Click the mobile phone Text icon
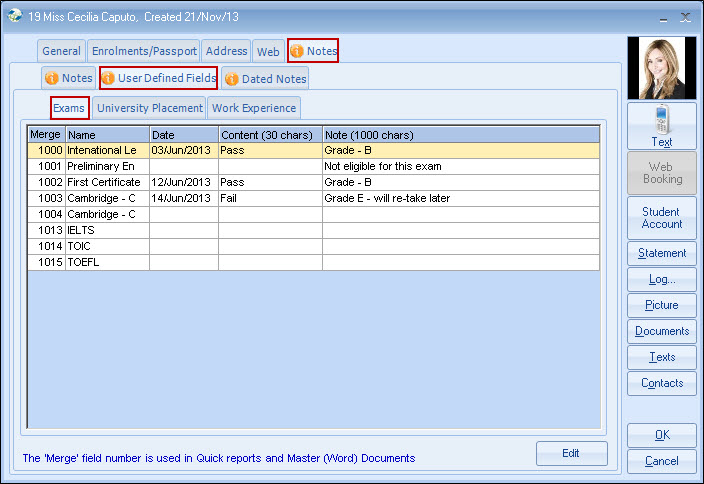Screen dimensions: 704x484 tap(661, 121)
